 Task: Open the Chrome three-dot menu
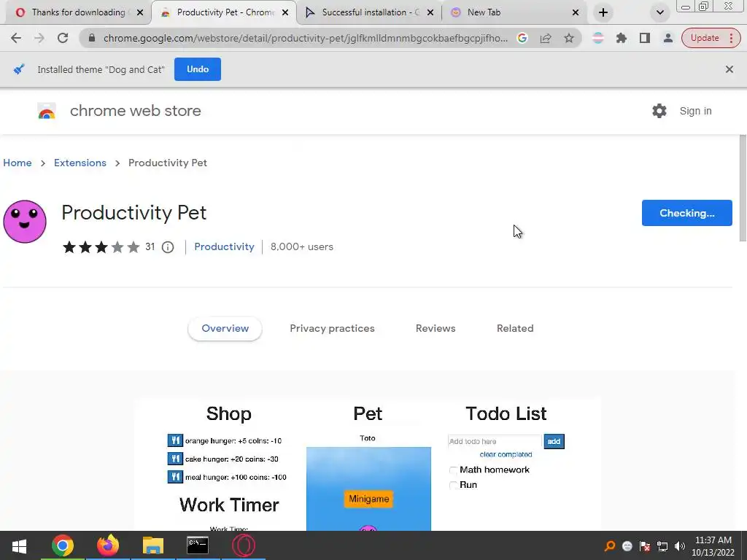pos(732,38)
